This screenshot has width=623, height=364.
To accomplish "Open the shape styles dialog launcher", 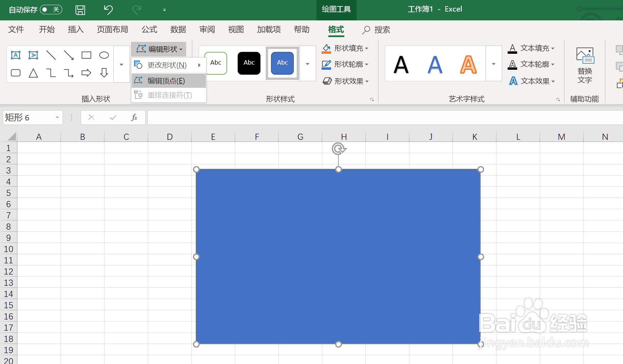I will [372, 99].
